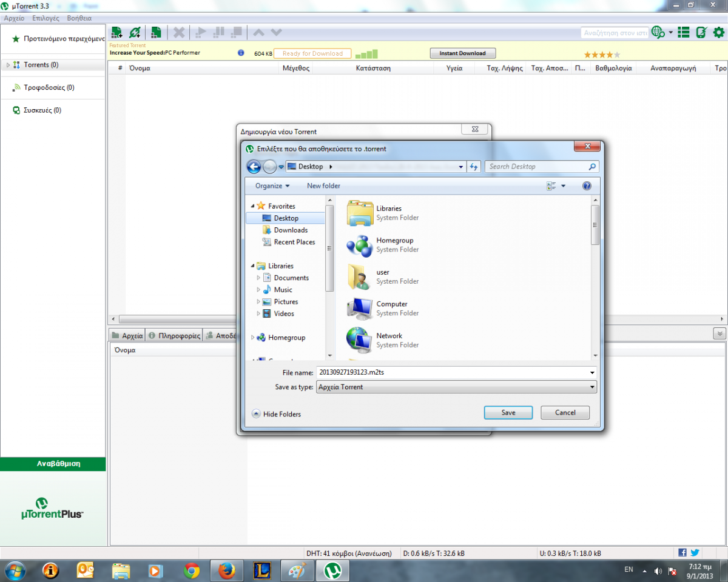Screen dimensions: 728x582
Task: Click the Save button
Action: [x=508, y=412]
